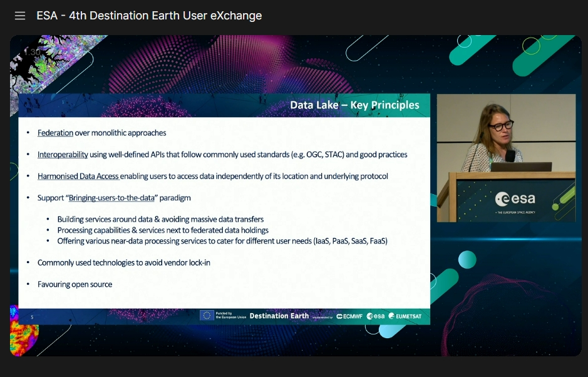The image size is (588, 377).
Task: Click the EU flag icon in slide footer
Action: click(207, 316)
